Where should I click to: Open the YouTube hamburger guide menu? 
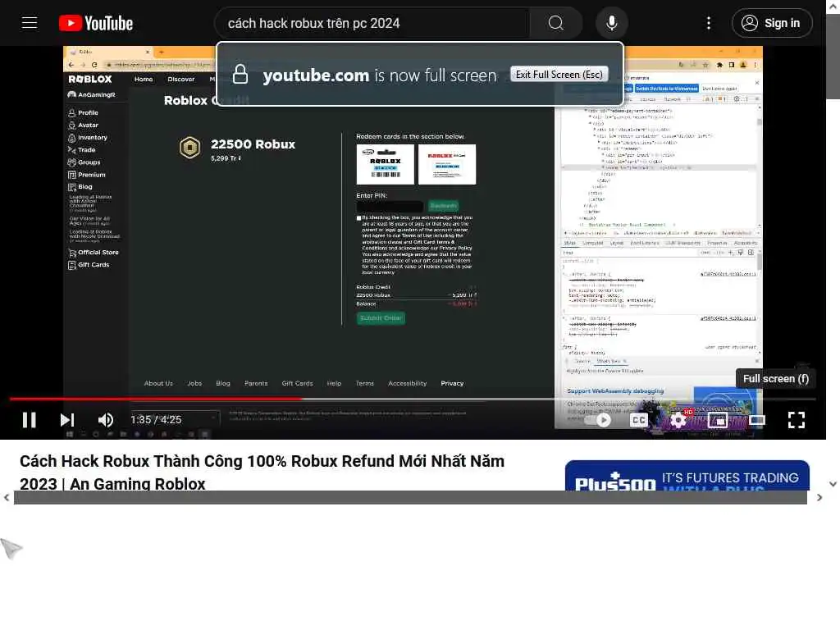[x=30, y=23]
